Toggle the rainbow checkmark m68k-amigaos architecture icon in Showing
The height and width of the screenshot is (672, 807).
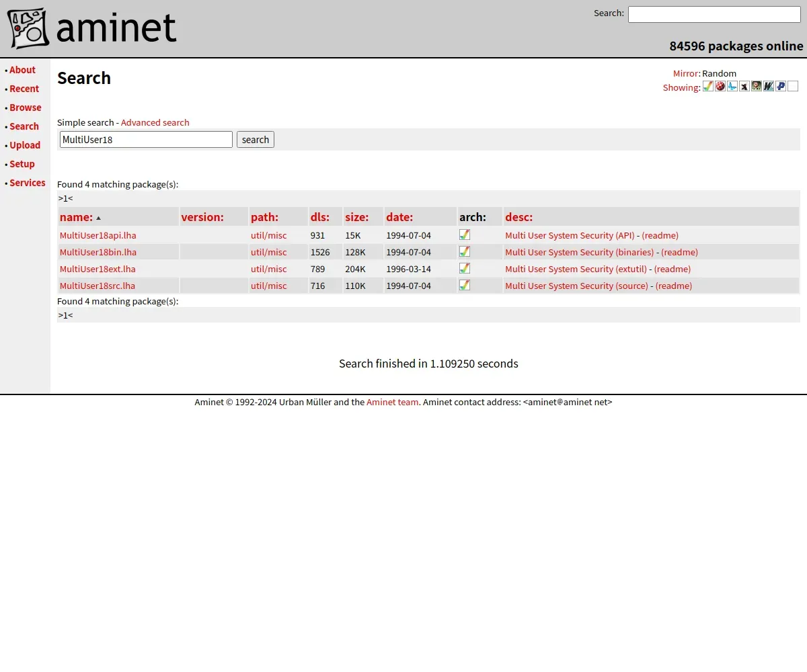pyautogui.click(x=708, y=86)
